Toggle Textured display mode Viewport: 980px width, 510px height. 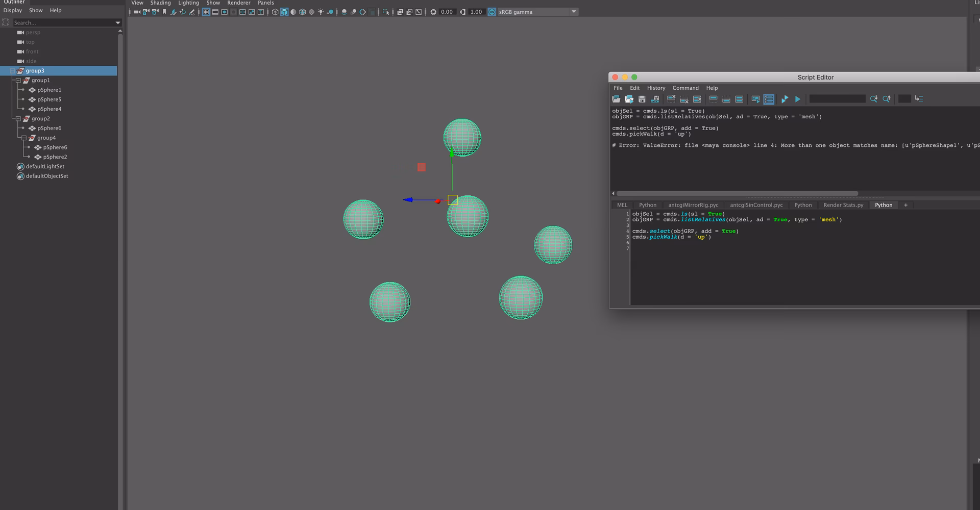coord(312,12)
